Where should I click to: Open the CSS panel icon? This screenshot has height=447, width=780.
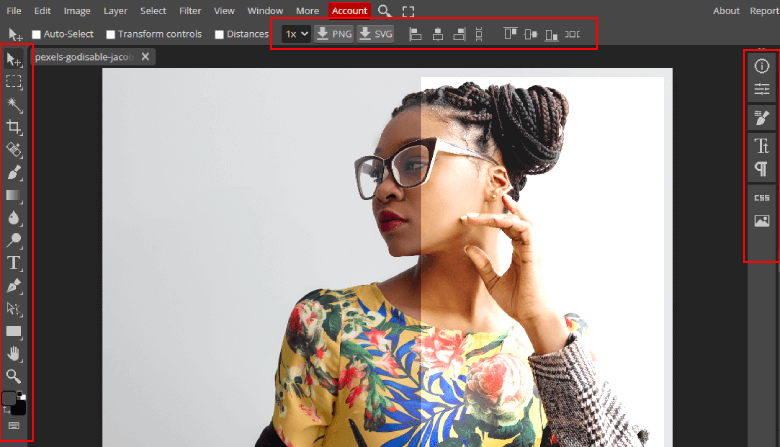coord(762,198)
